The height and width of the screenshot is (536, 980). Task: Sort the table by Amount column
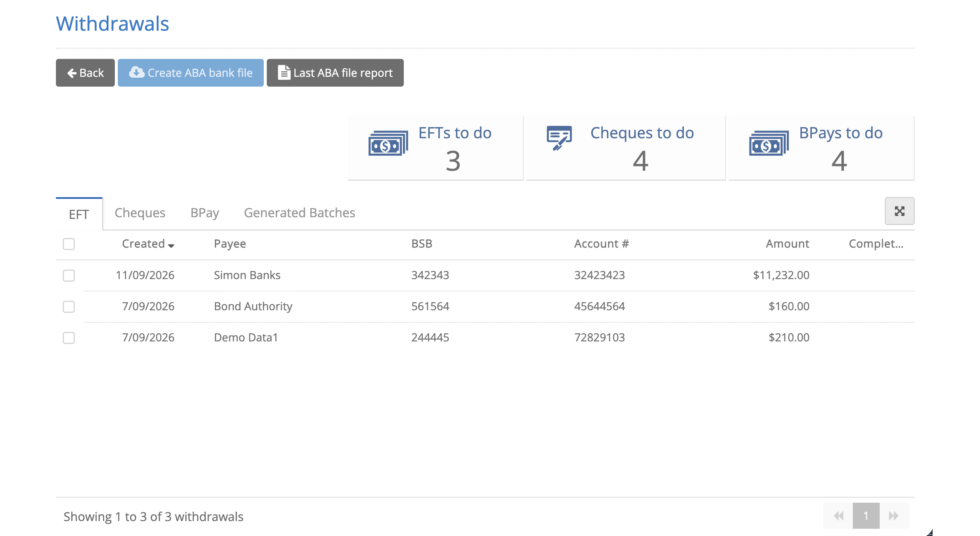(787, 244)
